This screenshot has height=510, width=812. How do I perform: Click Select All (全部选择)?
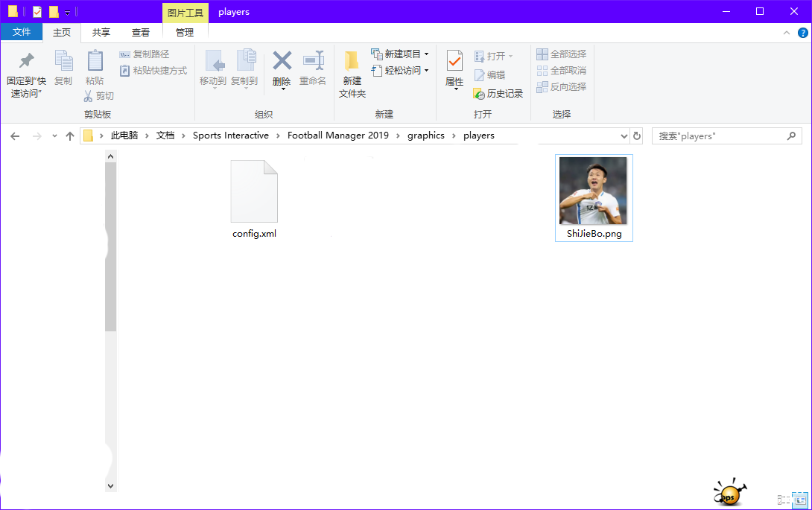(561, 54)
